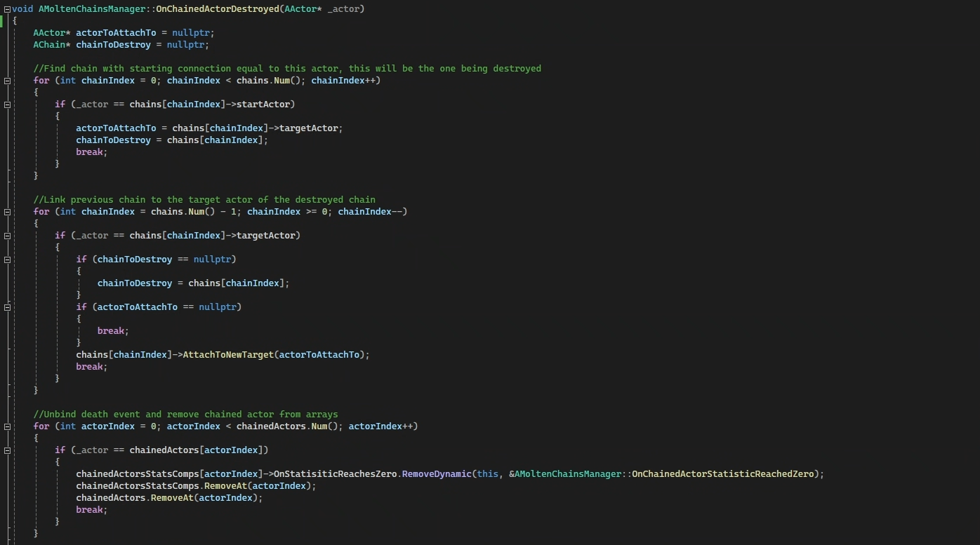This screenshot has width=980, height=545.
Task: Collapse the OnChainedActorDestroyed function fold marker
Action: pyautogui.click(x=7, y=9)
